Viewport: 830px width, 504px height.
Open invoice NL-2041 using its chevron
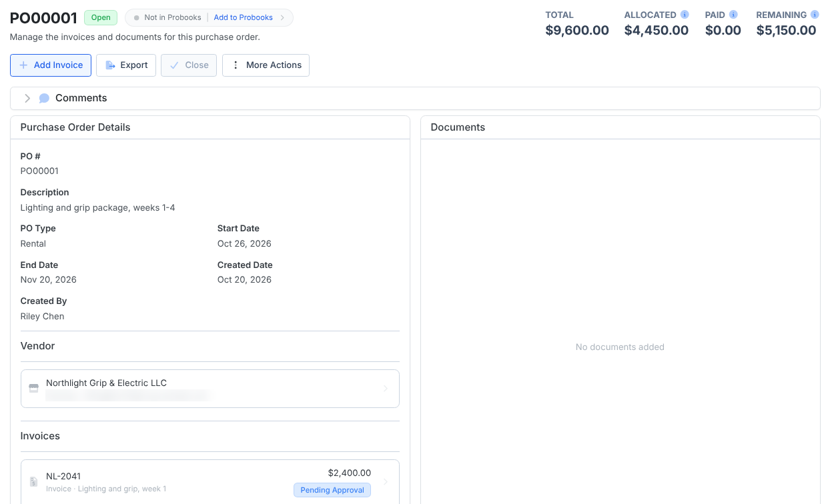386,481
